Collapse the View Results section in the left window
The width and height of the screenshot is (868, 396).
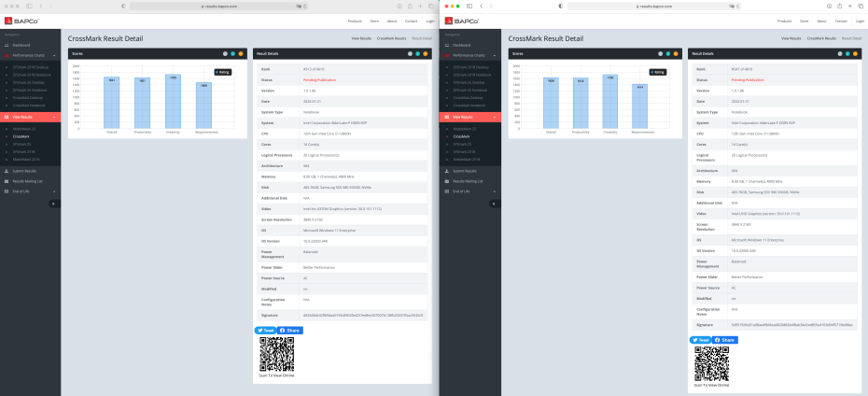click(x=31, y=118)
